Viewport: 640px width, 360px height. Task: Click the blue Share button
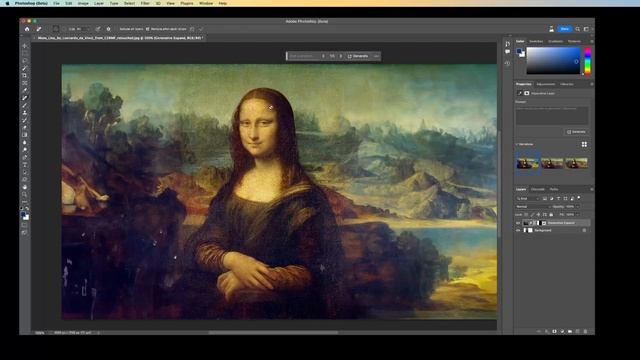tap(564, 29)
